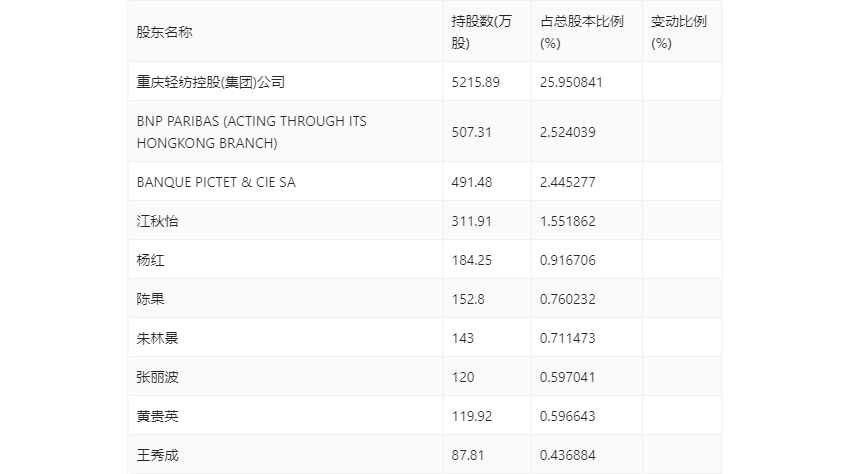Click the percentage 0.760232
Viewport: 850px width, 474px height.
pos(568,299)
